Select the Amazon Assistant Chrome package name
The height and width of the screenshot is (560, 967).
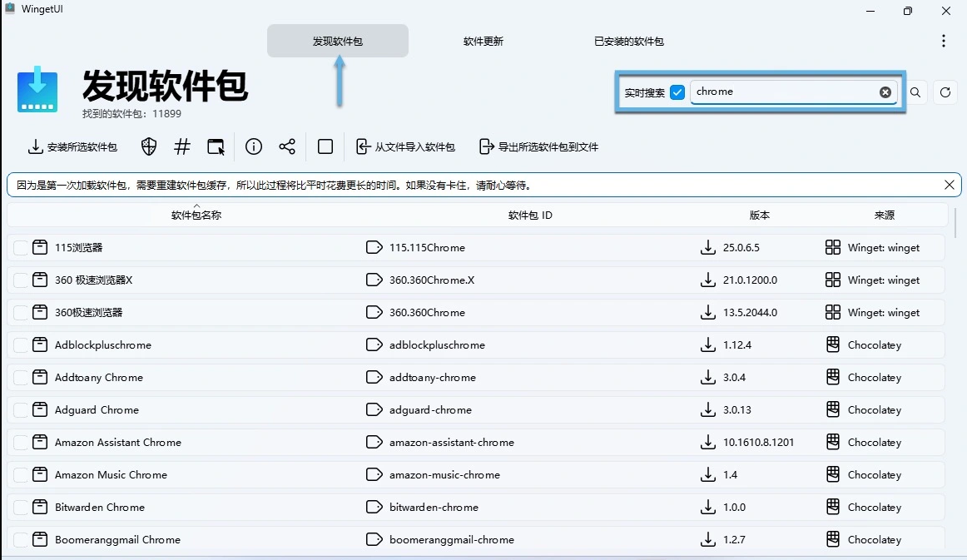point(118,442)
